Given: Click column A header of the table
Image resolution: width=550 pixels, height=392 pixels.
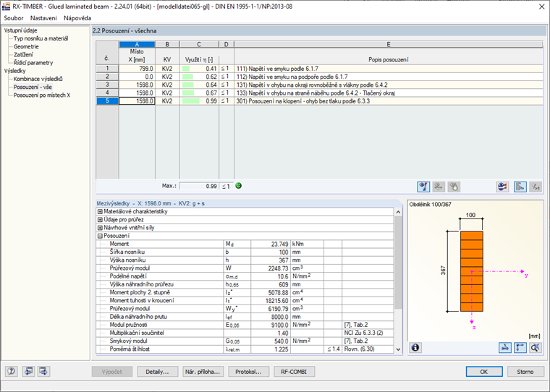Looking at the screenshot, I should coord(137,44).
